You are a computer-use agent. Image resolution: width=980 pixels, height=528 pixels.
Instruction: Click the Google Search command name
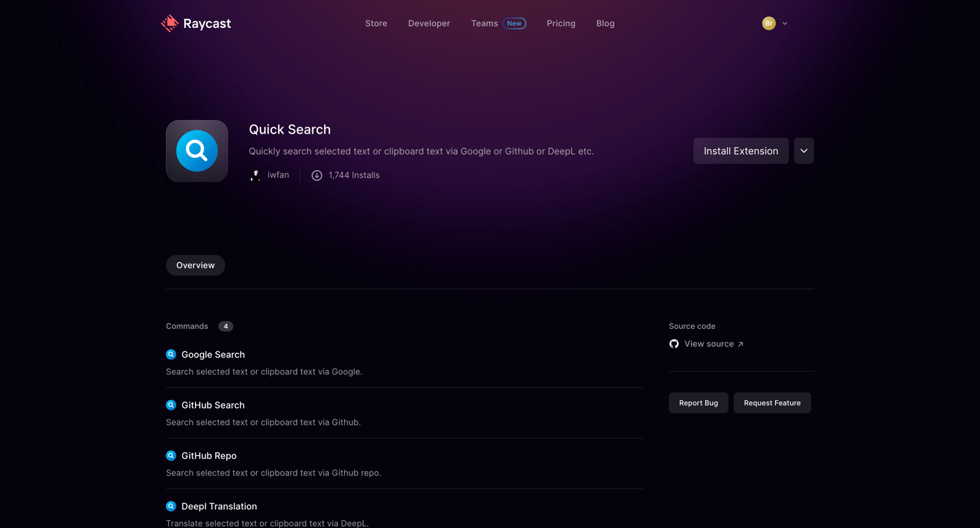pos(213,355)
